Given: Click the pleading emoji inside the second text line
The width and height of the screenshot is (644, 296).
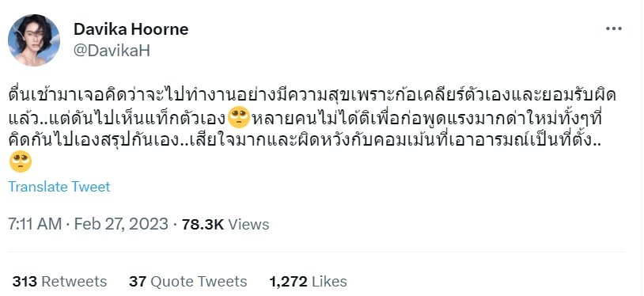Looking at the screenshot, I should [x=239, y=119].
